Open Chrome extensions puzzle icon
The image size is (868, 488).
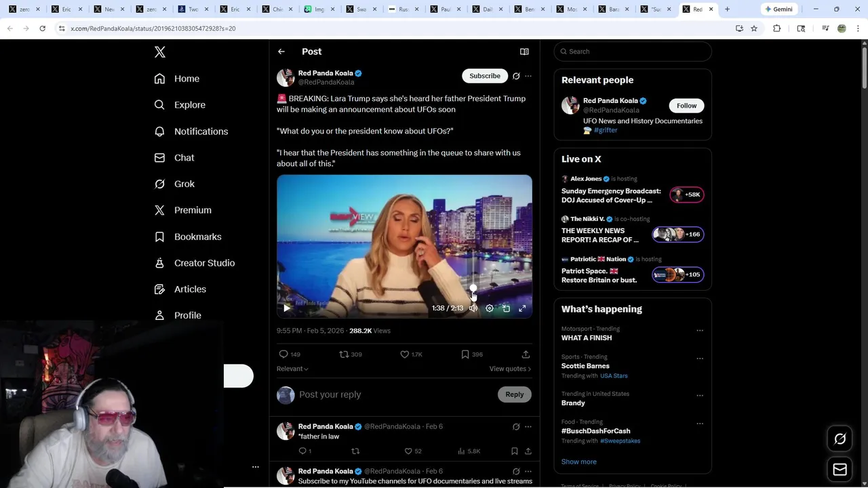(777, 28)
